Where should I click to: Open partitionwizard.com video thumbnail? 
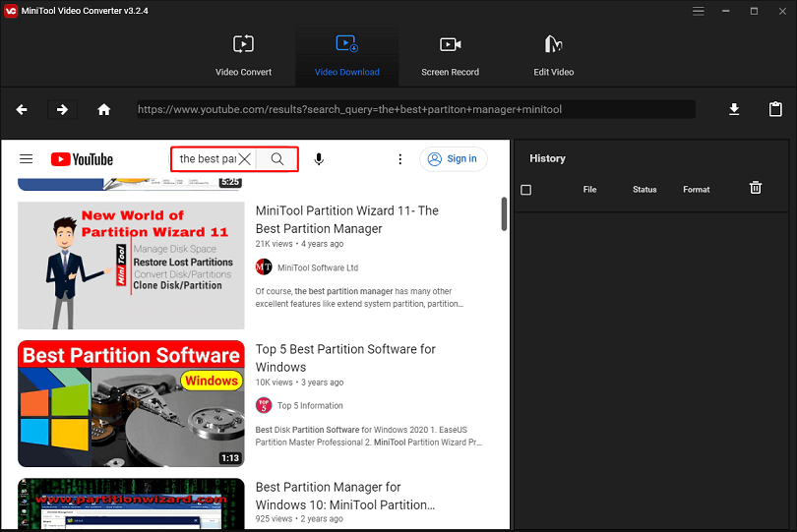tap(131, 504)
